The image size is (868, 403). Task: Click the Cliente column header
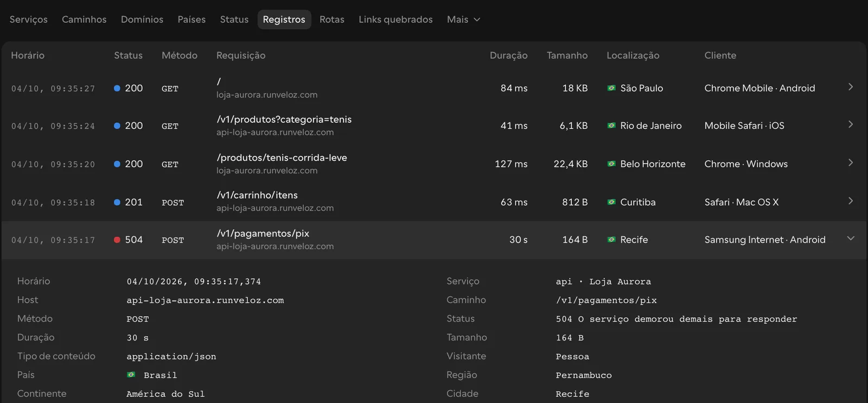click(720, 55)
